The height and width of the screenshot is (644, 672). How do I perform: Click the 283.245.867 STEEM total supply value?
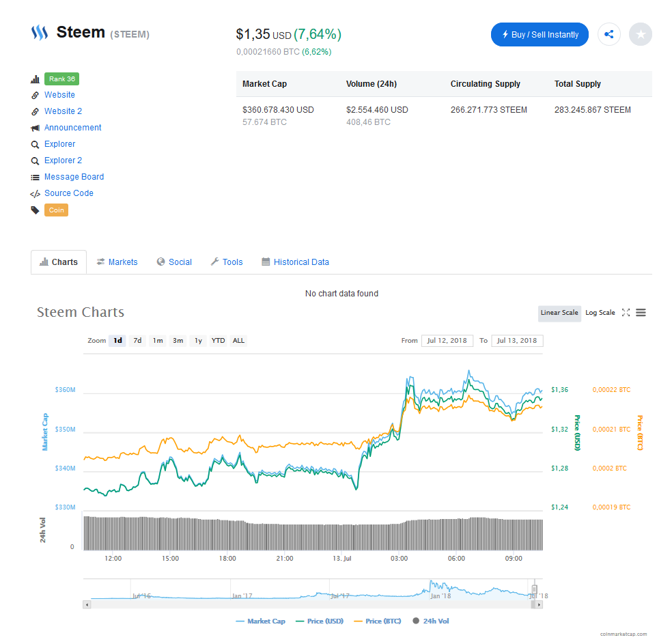[x=592, y=110]
